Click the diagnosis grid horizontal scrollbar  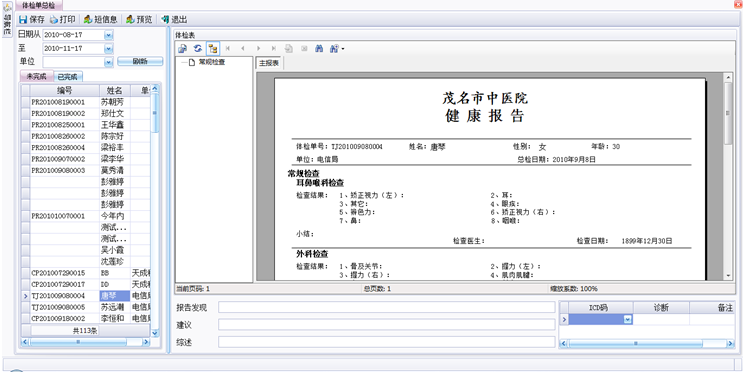coord(647,343)
